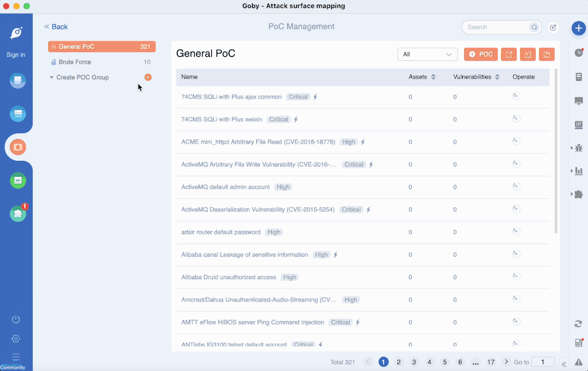The width and height of the screenshot is (588, 371).
Task: Go to page 5
Action: (x=445, y=362)
